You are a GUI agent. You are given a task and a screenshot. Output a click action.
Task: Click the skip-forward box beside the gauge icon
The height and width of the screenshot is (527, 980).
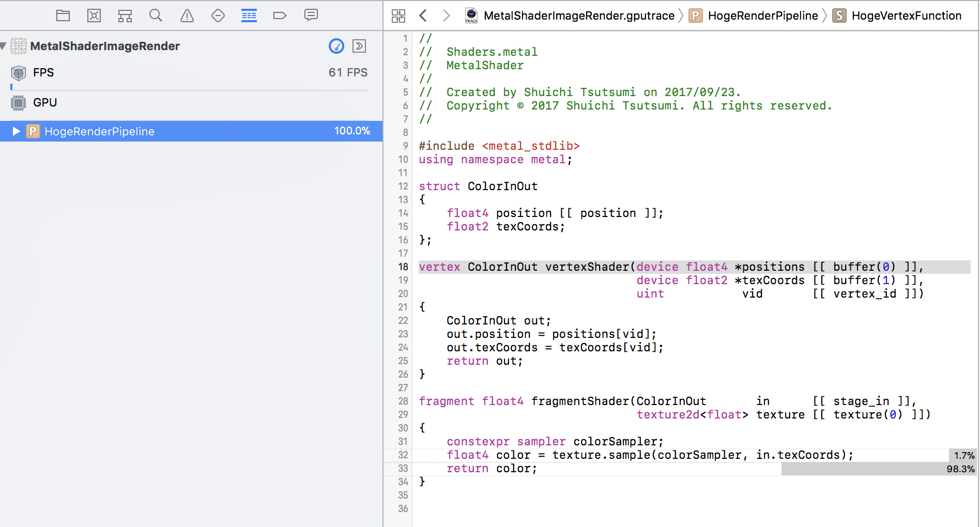[359, 46]
